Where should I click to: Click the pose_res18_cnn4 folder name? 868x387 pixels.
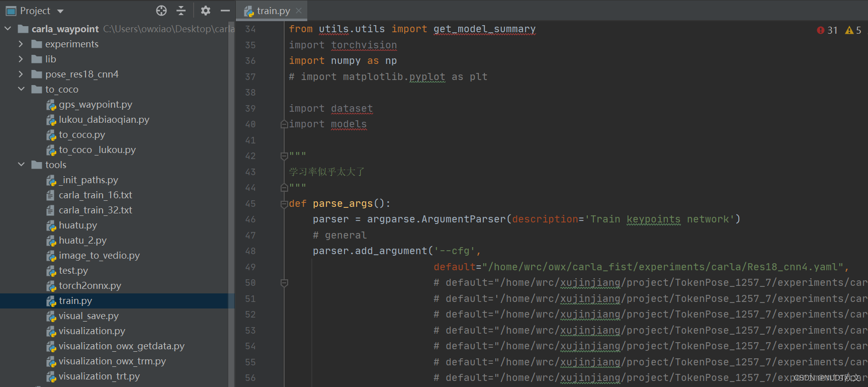click(x=82, y=74)
